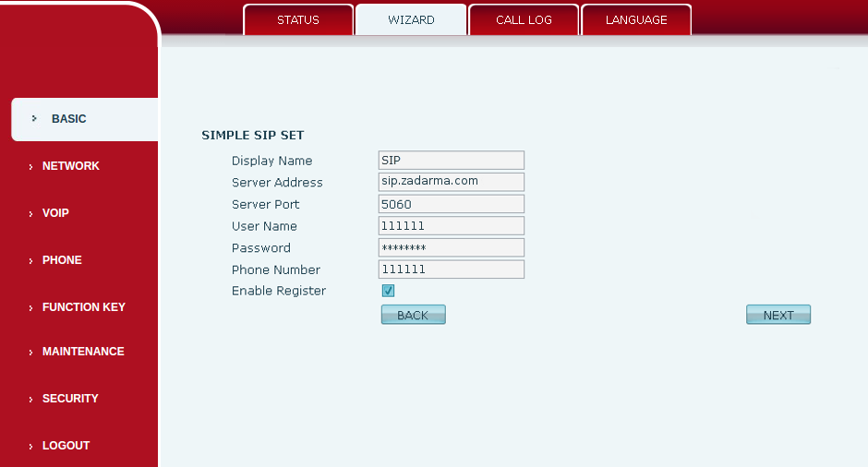Switch to the WIZARD tab

click(x=411, y=20)
